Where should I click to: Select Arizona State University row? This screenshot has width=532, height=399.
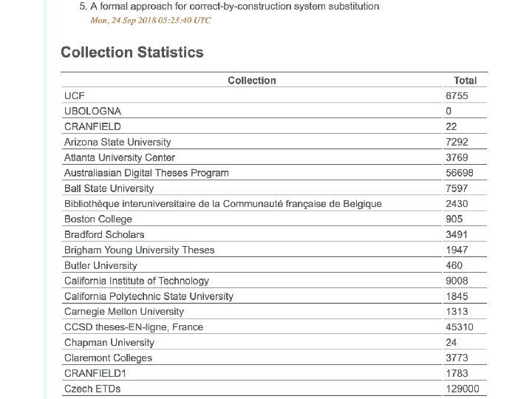[274, 142]
